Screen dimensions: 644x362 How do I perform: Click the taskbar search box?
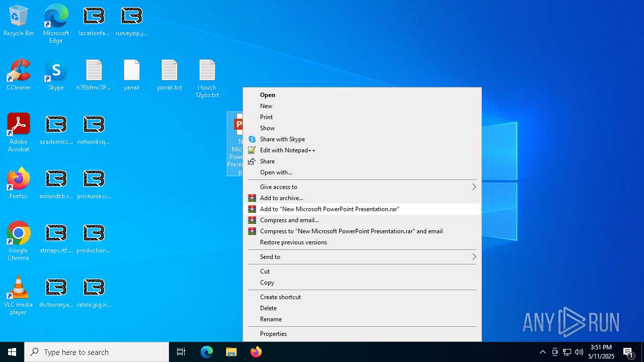coord(97,352)
